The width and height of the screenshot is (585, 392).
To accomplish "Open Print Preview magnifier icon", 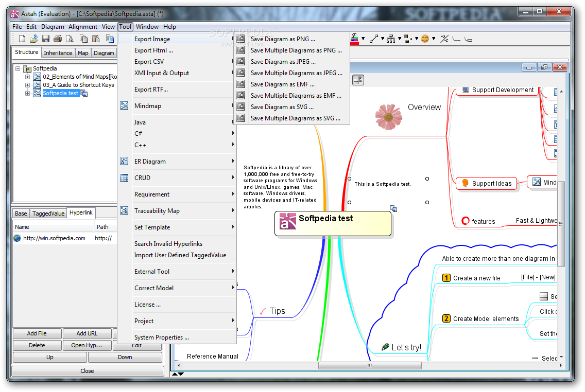I will (x=70, y=39).
